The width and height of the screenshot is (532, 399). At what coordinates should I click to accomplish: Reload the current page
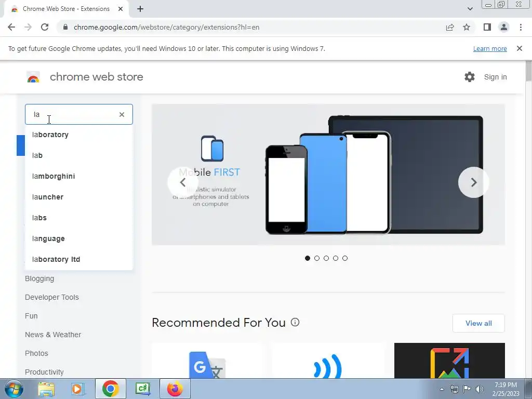point(45,27)
